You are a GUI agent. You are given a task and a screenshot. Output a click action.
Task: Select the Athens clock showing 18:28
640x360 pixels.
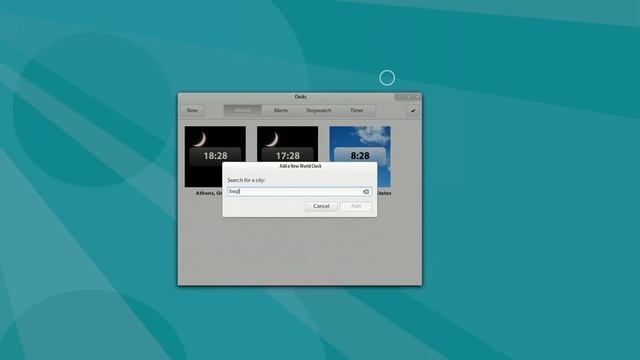point(215,156)
